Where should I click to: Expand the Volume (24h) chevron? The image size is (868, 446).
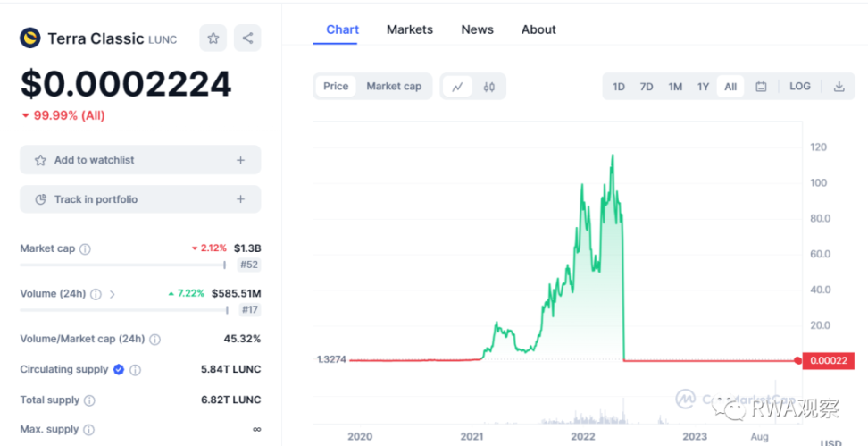click(x=113, y=294)
